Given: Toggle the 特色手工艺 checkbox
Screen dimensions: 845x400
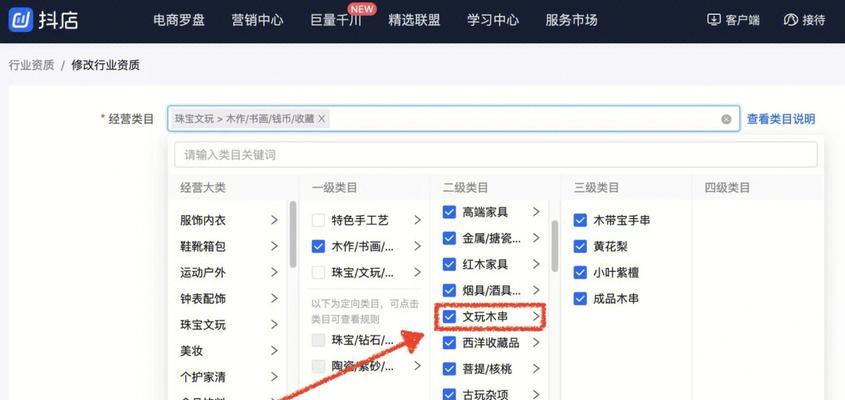Looking at the screenshot, I should [x=318, y=220].
